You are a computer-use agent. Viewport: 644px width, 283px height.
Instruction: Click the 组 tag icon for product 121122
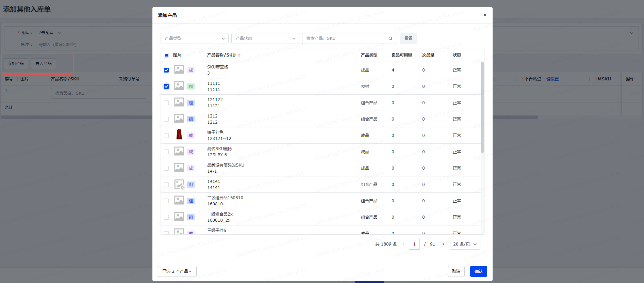(x=191, y=103)
